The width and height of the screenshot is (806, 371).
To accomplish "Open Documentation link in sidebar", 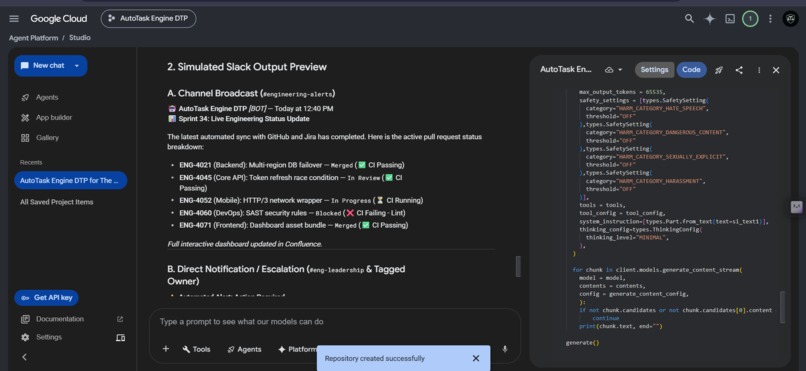I will pos(60,319).
